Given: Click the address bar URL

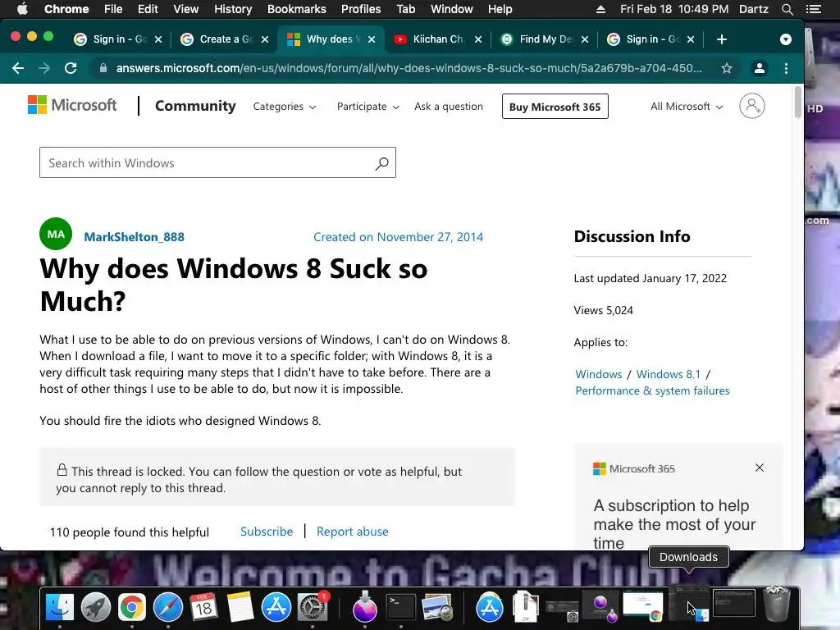Looking at the screenshot, I should coord(409,68).
